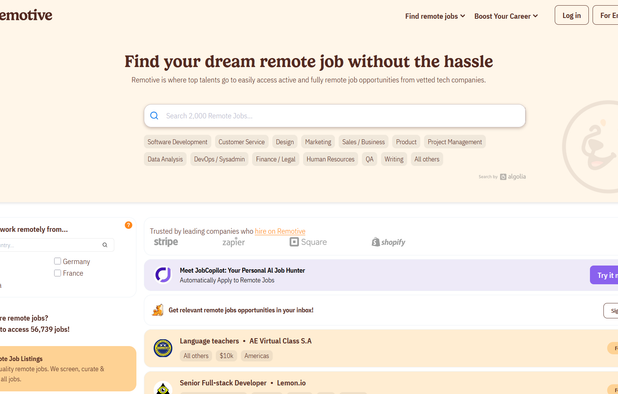
Task: Open the Stripe company logo
Action: [x=166, y=242]
